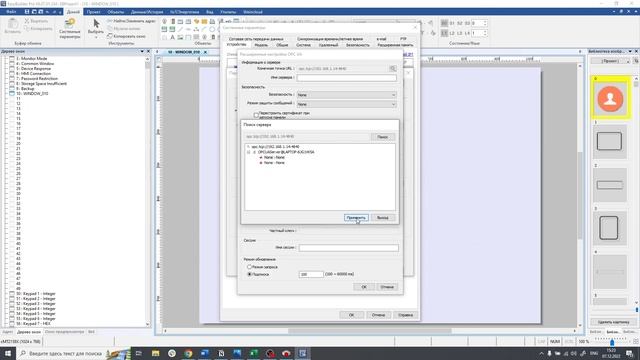This screenshot has width=640, height=360.
Task: Open the Дерево окон panel dropdown arrow
Action: coord(142,51)
